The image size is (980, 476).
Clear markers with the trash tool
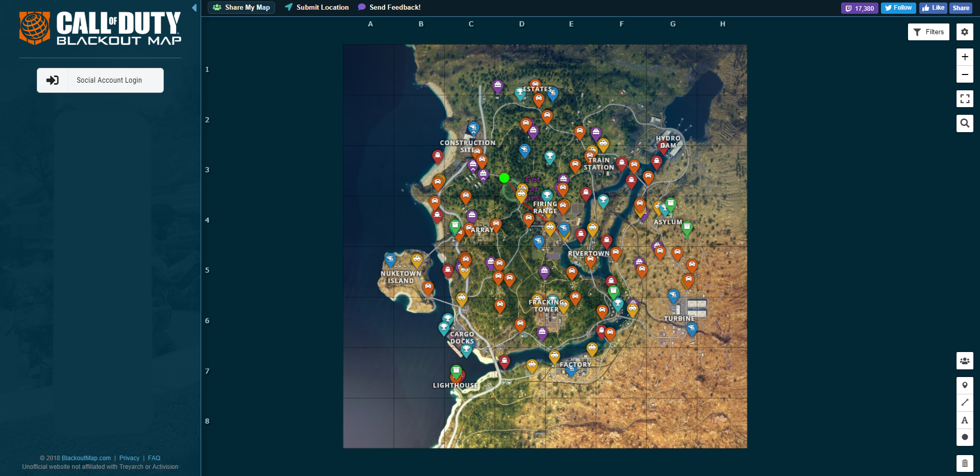964,463
